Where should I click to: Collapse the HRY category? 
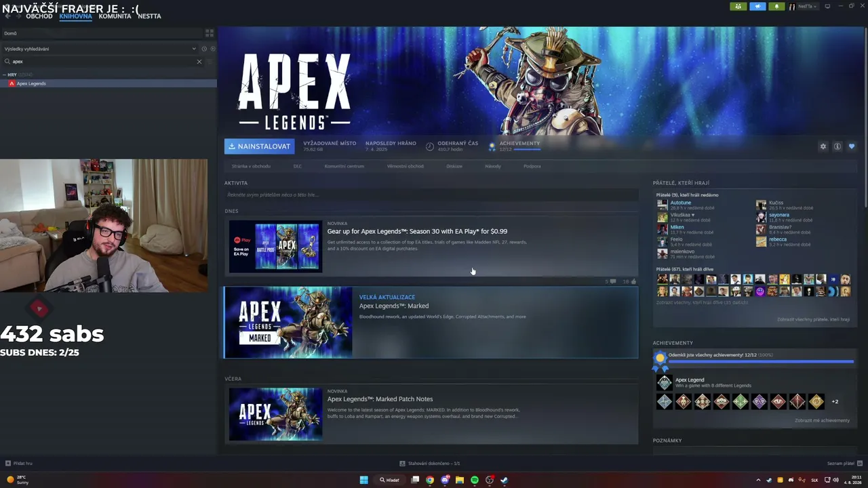coord(5,75)
